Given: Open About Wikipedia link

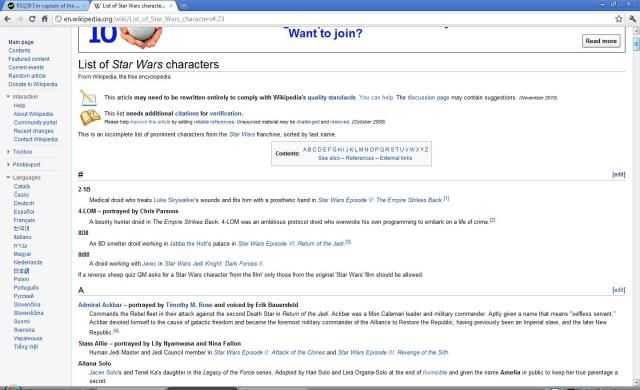Looking at the screenshot, I should [33, 114].
